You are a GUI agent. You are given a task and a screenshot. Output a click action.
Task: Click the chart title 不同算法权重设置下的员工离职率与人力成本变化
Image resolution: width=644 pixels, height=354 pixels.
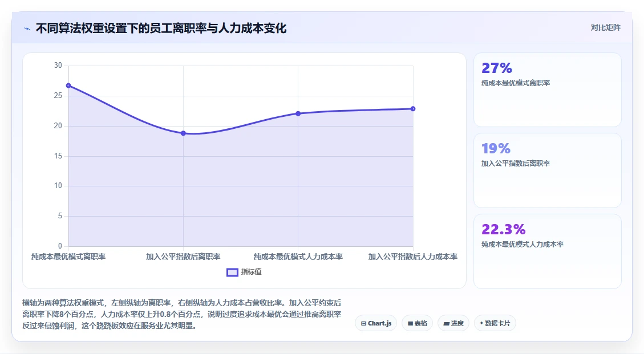click(161, 29)
